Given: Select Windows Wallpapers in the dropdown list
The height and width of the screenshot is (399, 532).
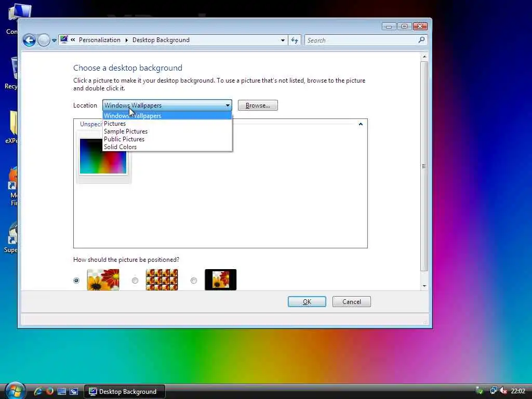Looking at the screenshot, I should pyautogui.click(x=167, y=116).
